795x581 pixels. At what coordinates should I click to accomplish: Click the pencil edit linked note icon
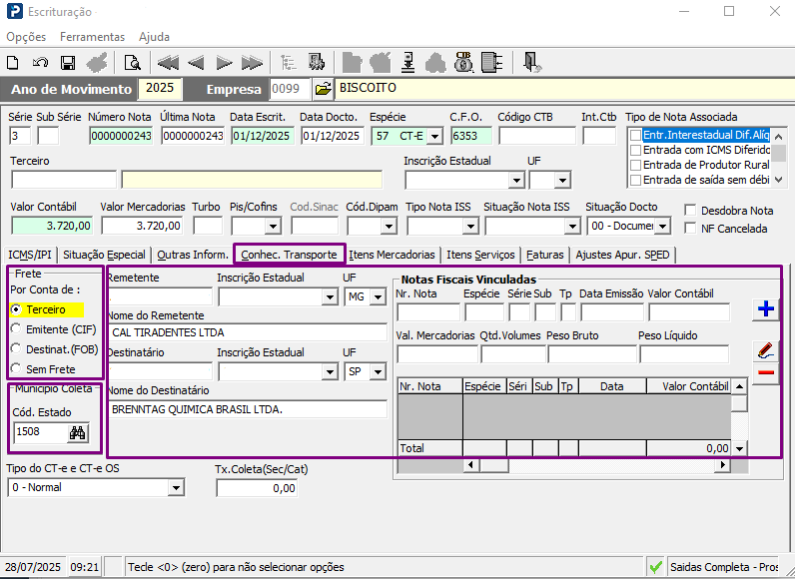pyautogui.click(x=766, y=350)
